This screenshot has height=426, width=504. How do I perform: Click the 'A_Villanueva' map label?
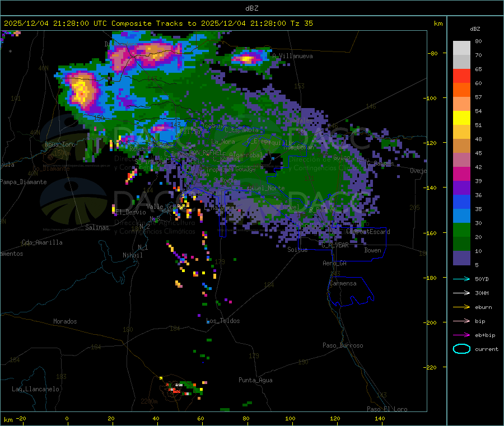[x=292, y=56]
